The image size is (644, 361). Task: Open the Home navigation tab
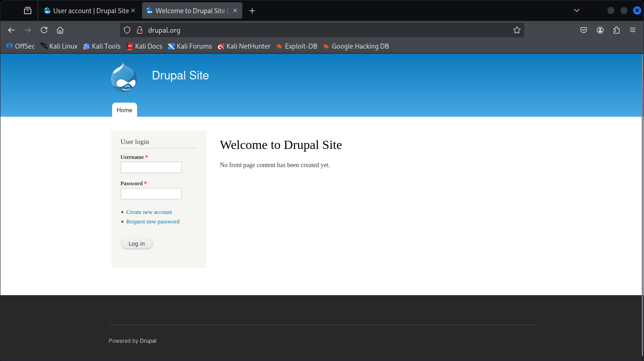coord(124,110)
